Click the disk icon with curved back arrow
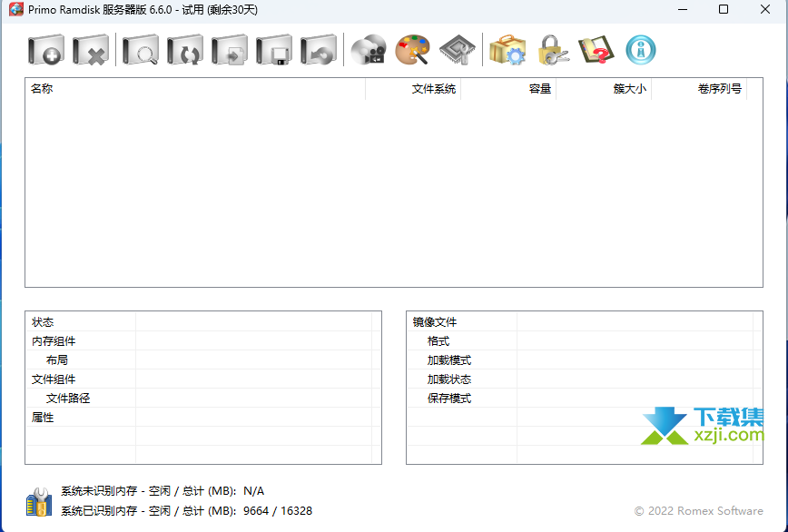This screenshot has height=532, width=788. (319, 50)
